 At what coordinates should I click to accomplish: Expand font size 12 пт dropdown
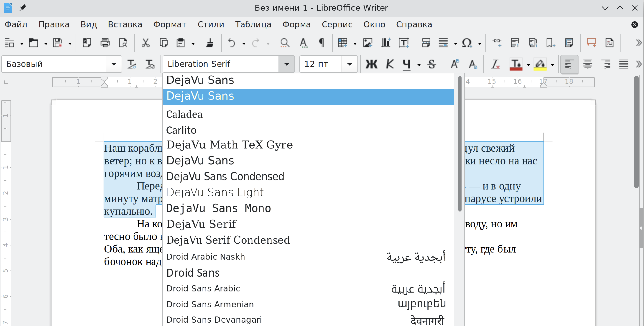350,64
